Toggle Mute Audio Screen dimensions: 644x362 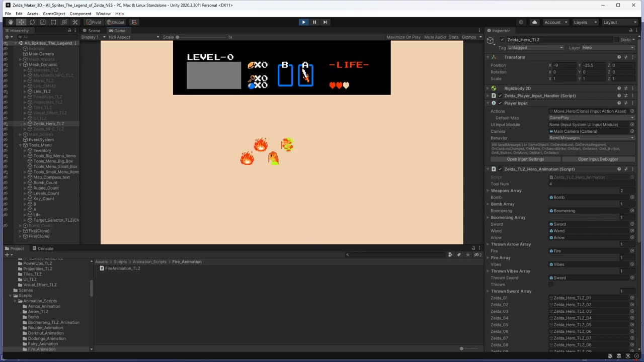pos(435,37)
